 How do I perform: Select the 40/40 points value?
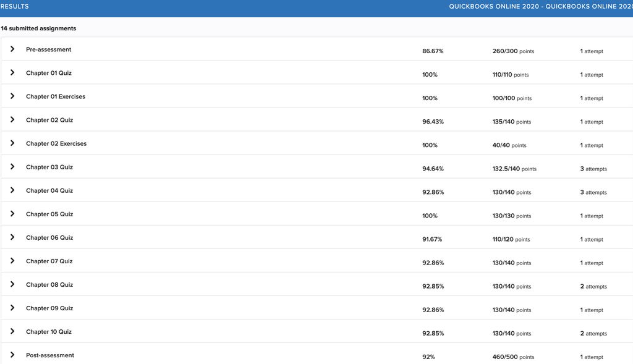point(509,145)
